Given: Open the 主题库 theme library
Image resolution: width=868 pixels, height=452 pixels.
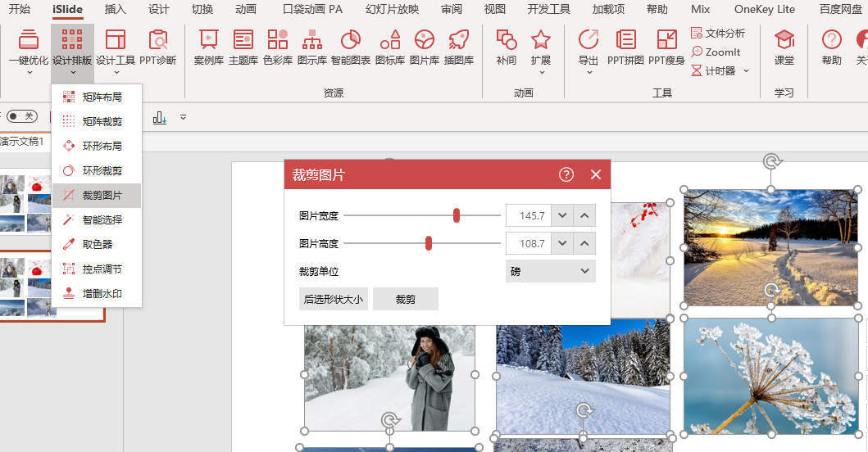Looking at the screenshot, I should [243, 47].
